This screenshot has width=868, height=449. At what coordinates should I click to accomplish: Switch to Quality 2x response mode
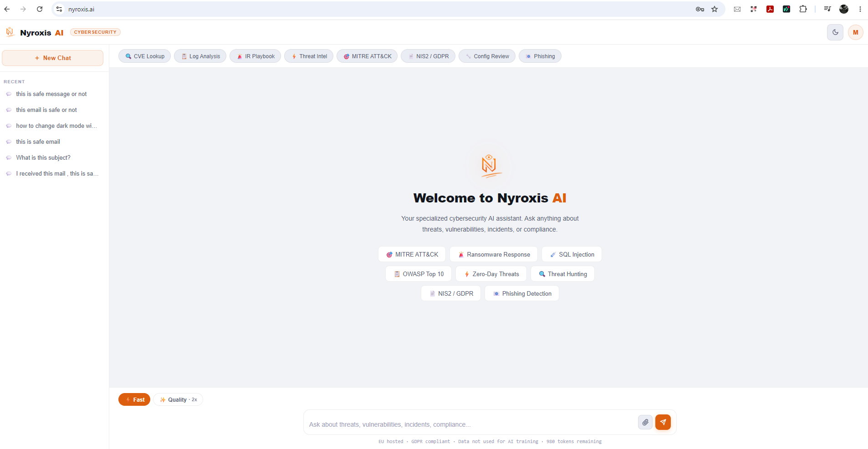point(178,399)
